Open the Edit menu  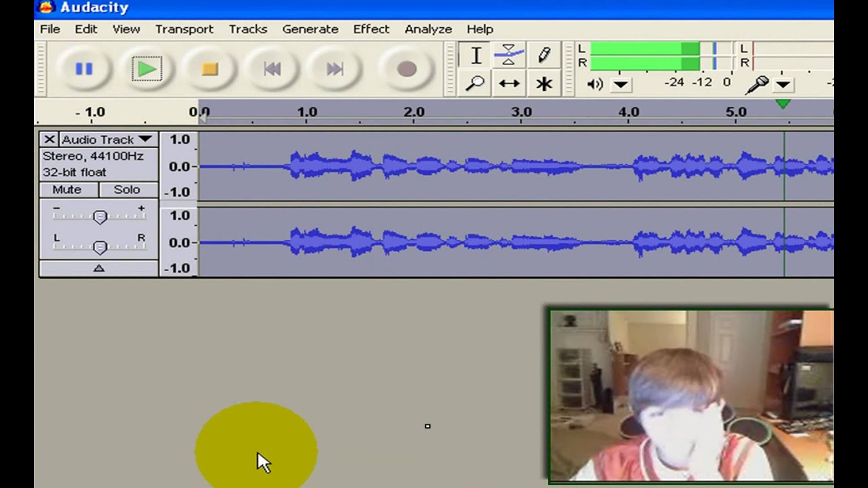click(x=86, y=29)
